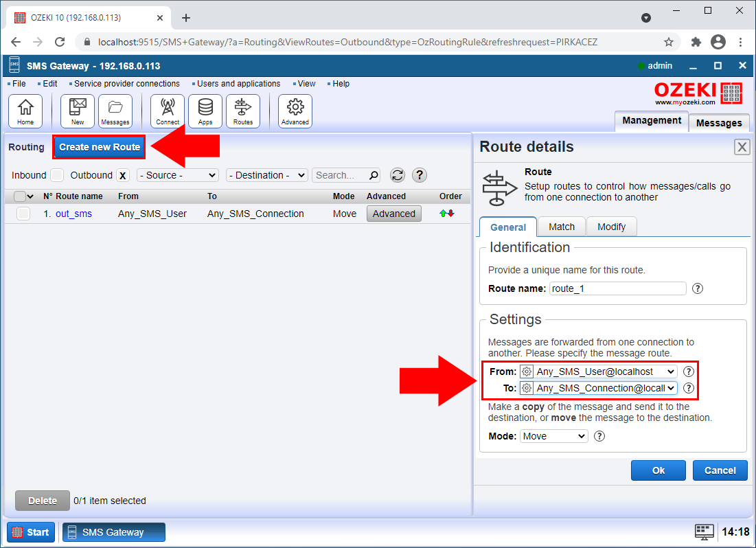The width and height of the screenshot is (756, 548).
Task: Open the browser profile avatar icon
Action: click(718, 42)
